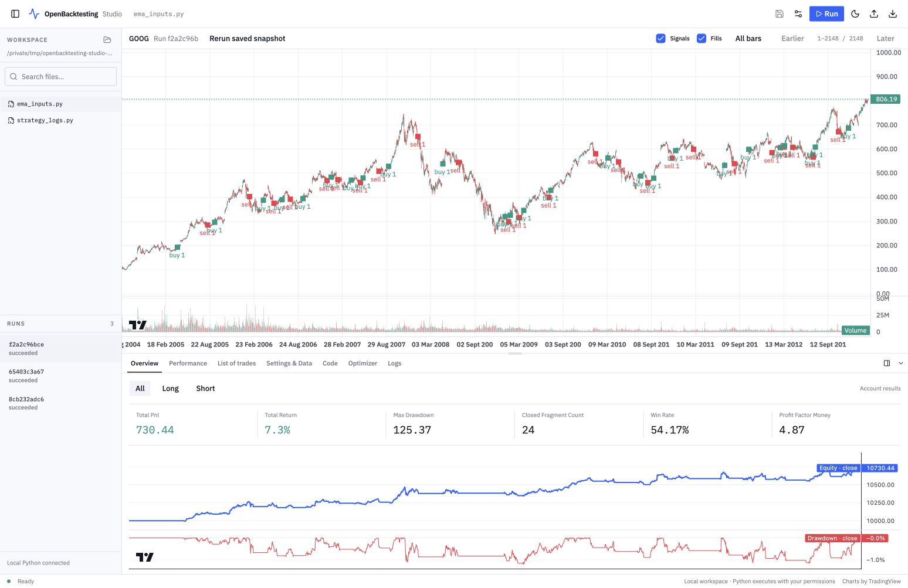The height and width of the screenshot is (588, 908).
Task: Click the Run button
Action: click(x=826, y=14)
